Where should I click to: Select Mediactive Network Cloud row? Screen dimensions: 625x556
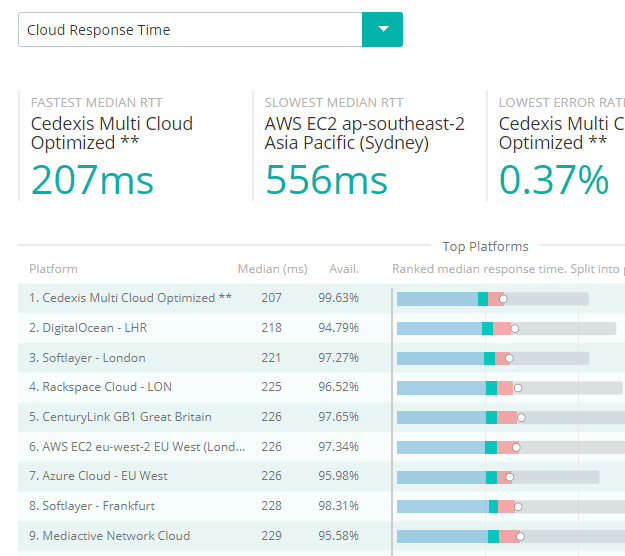pos(109,536)
